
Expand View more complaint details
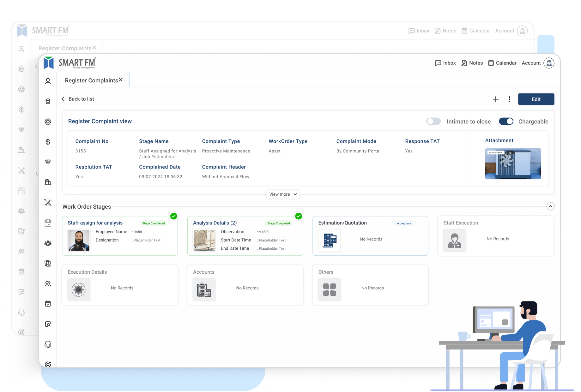click(x=282, y=194)
